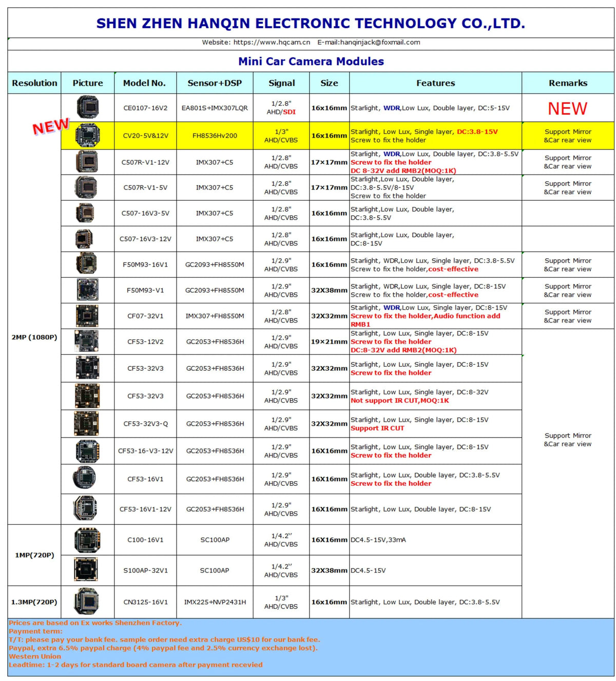The image size is (616, 681).
Task: Click the 1/2.8" AHD/SDI signal cell
Action: [x=281, y=108]
